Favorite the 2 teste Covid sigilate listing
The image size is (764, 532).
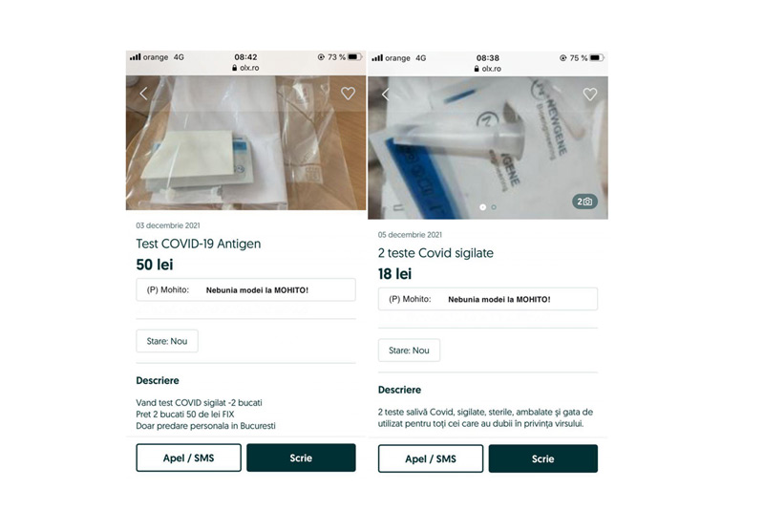590,94
